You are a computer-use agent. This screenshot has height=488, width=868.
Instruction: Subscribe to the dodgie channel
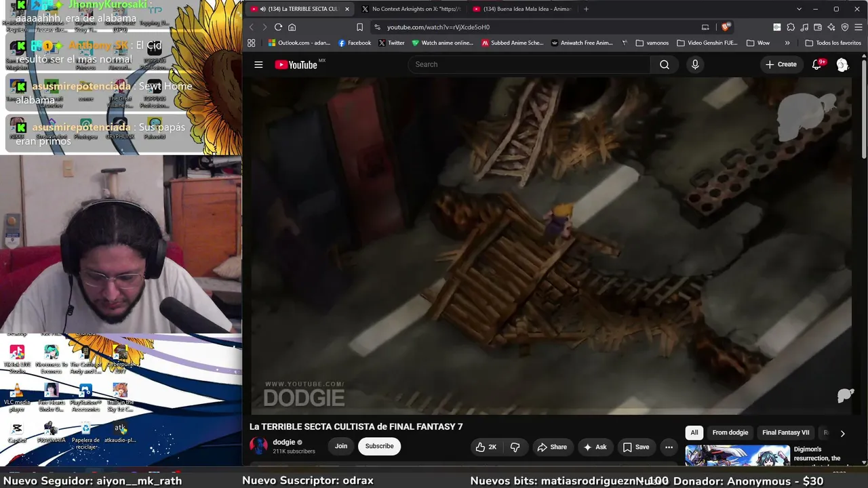click(x=379, y=446)
